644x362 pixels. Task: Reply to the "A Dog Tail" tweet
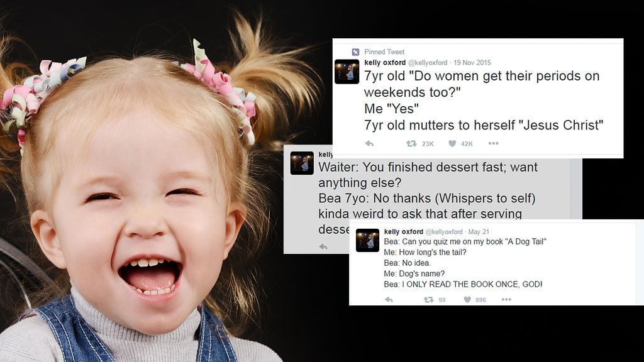tap(389, 300)
